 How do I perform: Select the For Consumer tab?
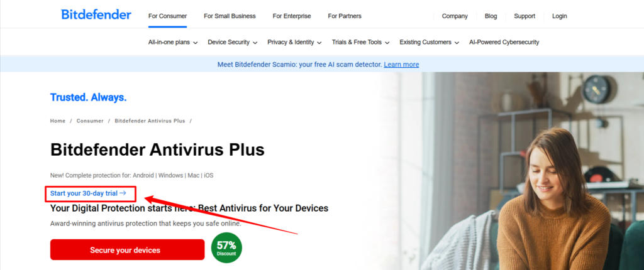[x=167, y=16]
